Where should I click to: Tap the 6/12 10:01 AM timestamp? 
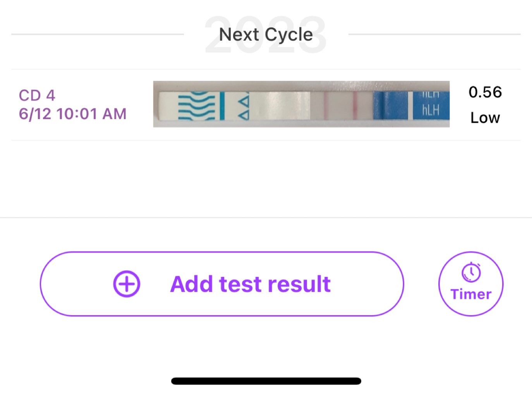[x=73, y=114]
